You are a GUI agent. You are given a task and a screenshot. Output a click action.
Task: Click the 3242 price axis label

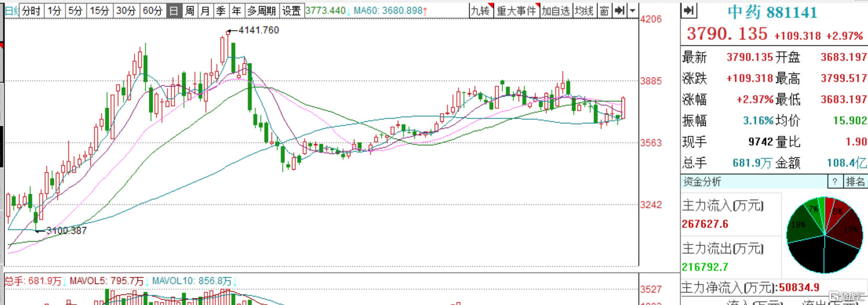coord(651,205)
